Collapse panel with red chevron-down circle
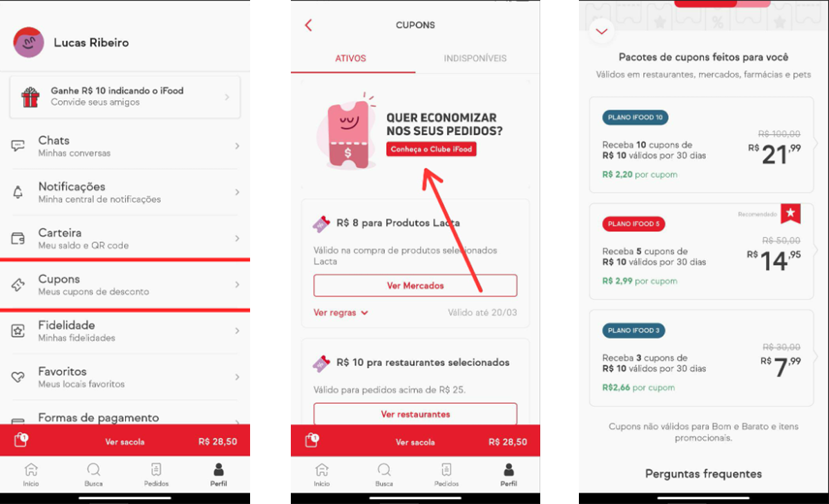This screenshot has width=829, height=504. [x=602, y=31]
